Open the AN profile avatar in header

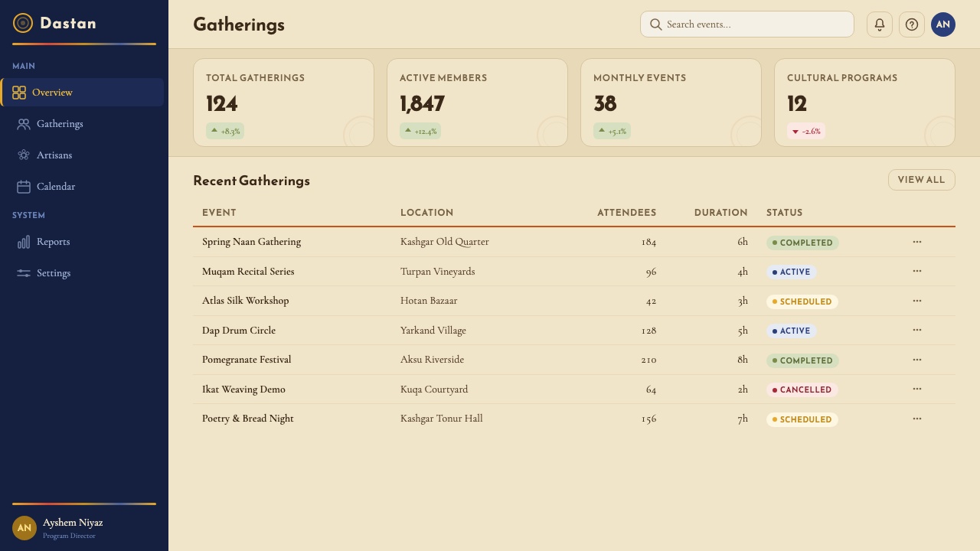(943, 24)
